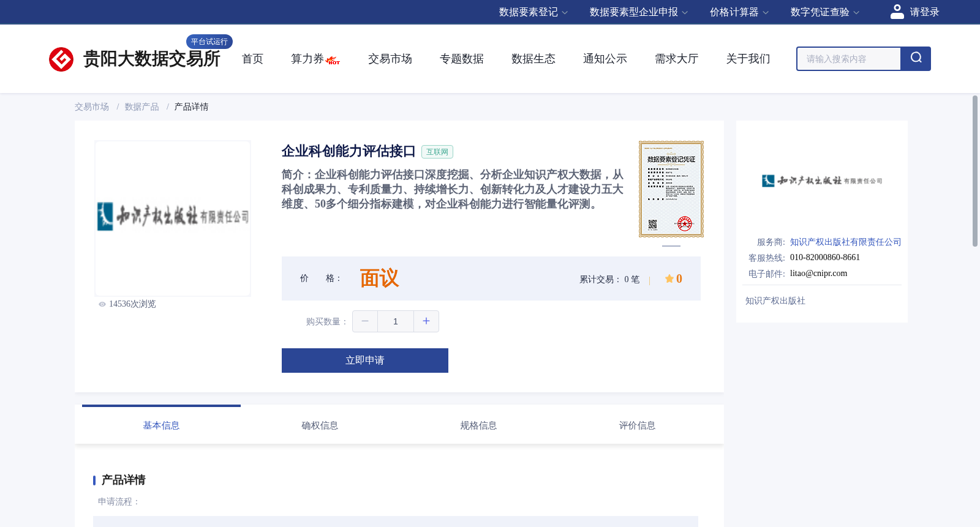Switch to the 基本信息 tab
The image size is (980, 527).
point(161,425)
